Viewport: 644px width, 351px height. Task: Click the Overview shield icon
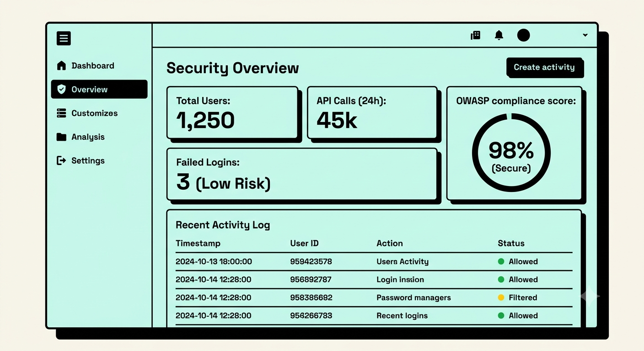coord(61,89)
